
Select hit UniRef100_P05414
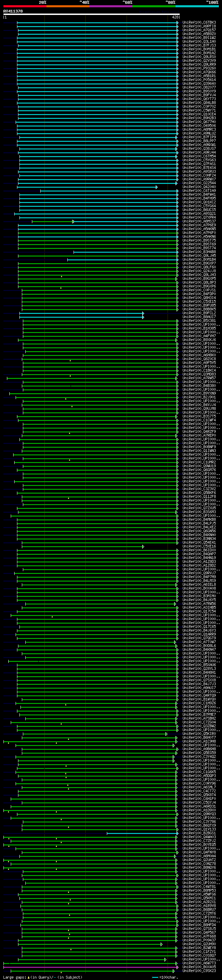(199, 80)
